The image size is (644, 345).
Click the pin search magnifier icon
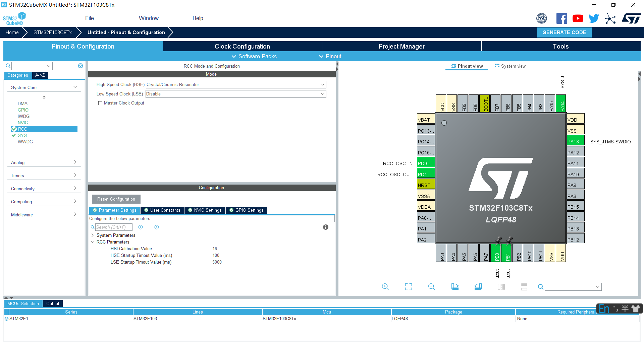[540, 287]
